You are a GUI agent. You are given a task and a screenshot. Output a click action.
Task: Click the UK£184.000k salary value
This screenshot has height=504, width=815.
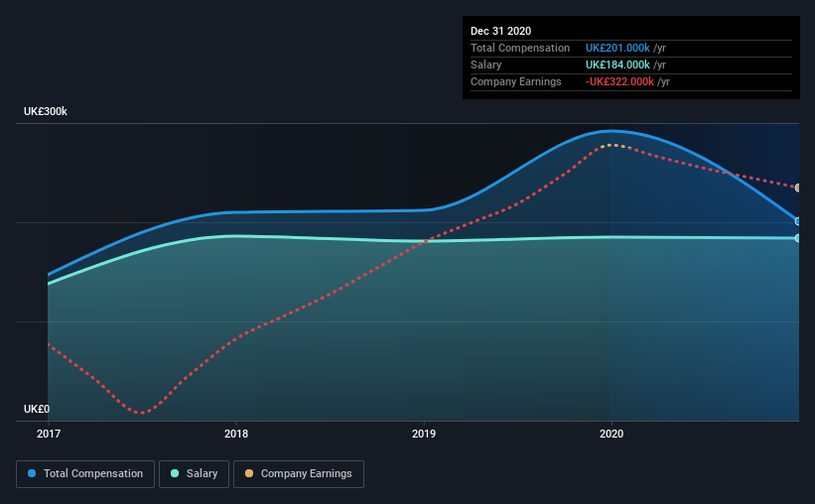pyautogui.click(x=617, y=64)
